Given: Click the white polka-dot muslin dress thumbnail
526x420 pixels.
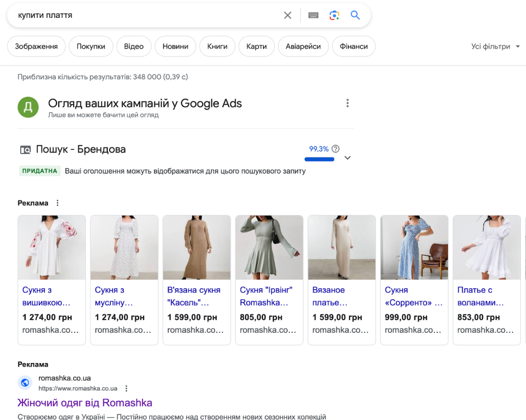Looking at the screenshot, I should pyautogui.click(x=124, y=247).
